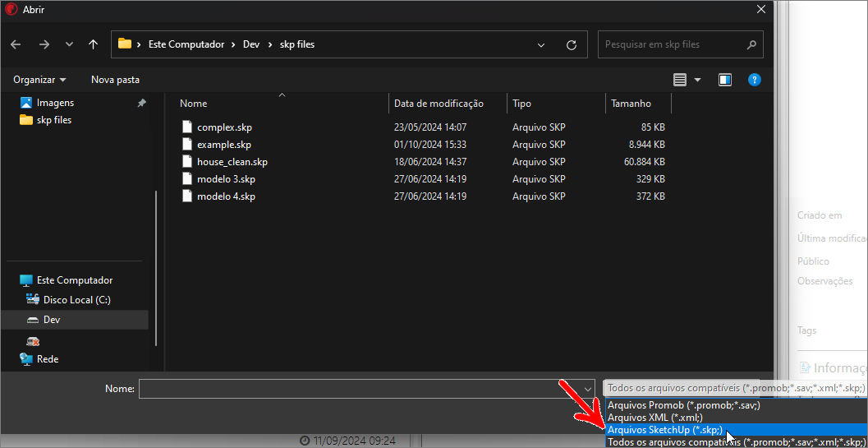Viewport: 868px width, 448px height.
Task: Select the file complex.skp
Action: click(x=224, y=127)
